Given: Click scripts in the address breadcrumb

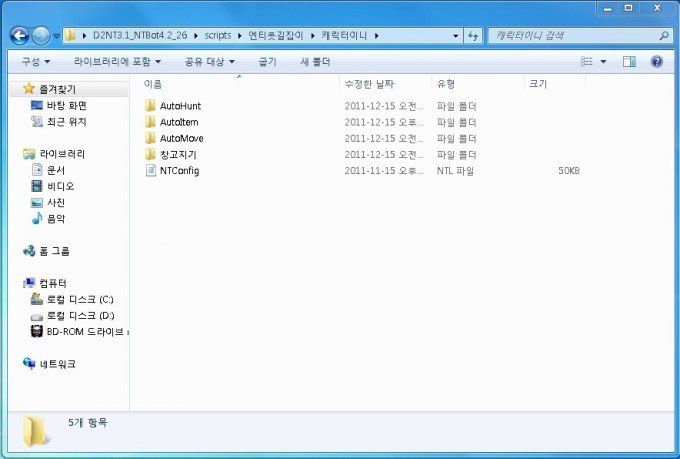Looking at the screenshot, I should pos(215,36).
